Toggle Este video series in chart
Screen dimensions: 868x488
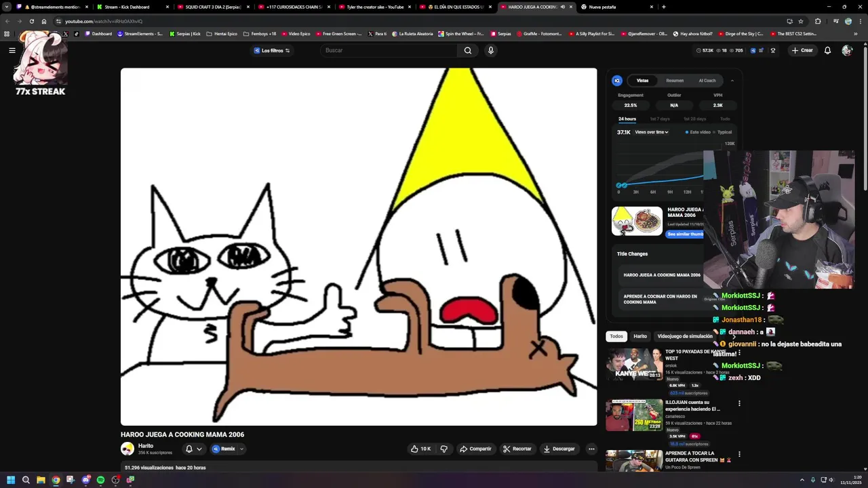698,132
